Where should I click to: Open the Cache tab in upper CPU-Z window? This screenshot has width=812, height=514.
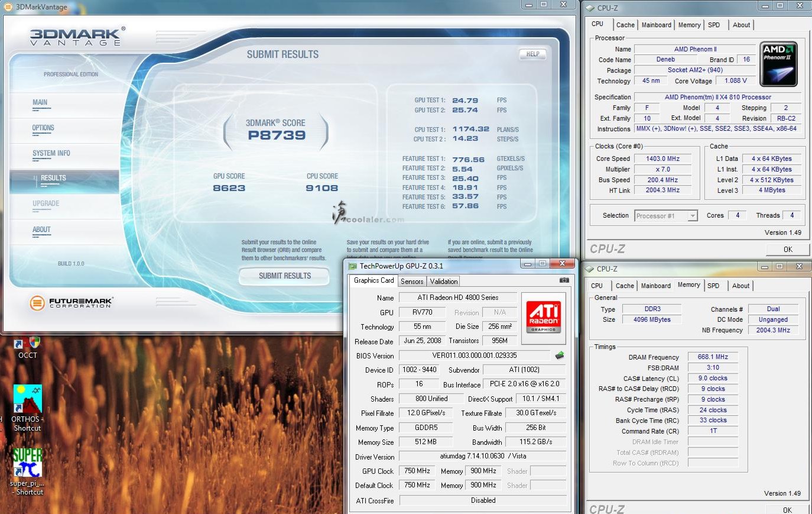coord(625,25)
